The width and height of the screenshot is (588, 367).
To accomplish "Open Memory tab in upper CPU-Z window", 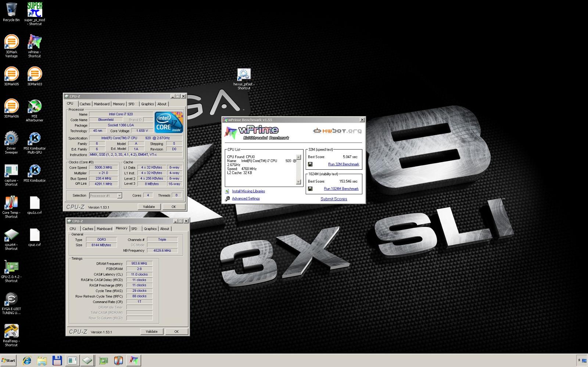I will coord(119,104).
